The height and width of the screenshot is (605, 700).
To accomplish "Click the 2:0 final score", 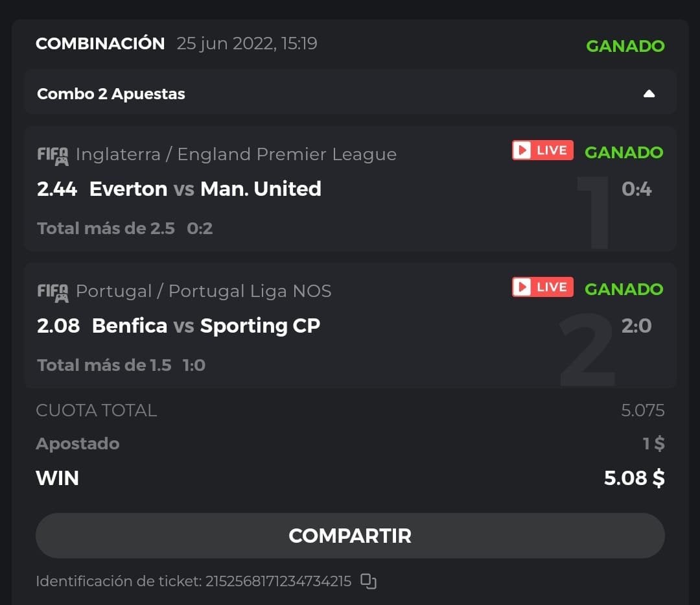I will [x=636, y=326].
